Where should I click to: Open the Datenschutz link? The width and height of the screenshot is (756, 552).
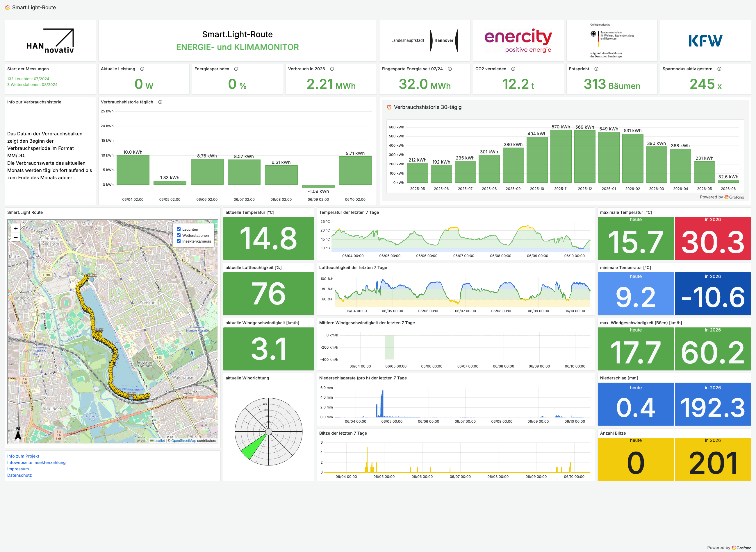click(19, 475)
